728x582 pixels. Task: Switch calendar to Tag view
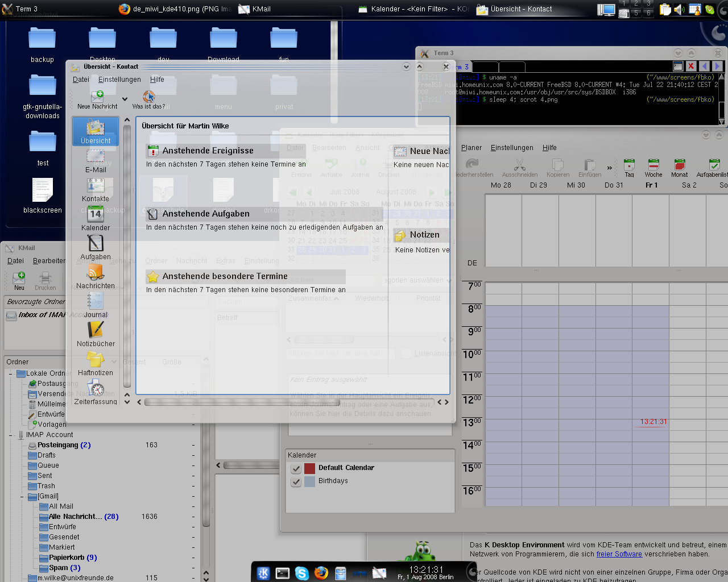(629, 168)
